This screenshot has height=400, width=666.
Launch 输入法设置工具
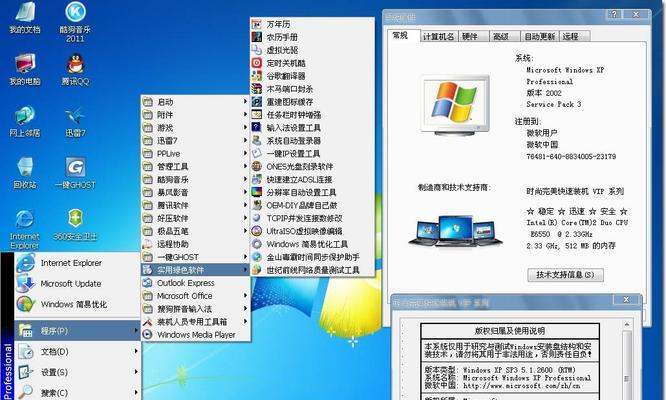[x=312, y=128]
